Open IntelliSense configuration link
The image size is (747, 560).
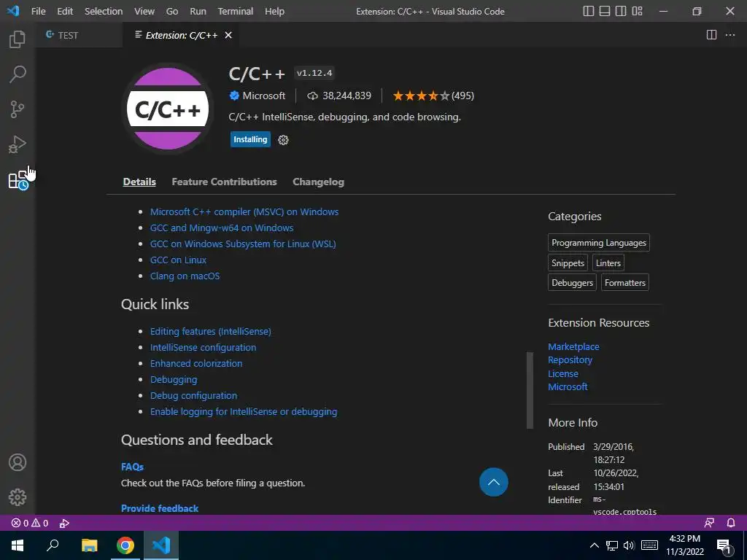click(203, 347)
